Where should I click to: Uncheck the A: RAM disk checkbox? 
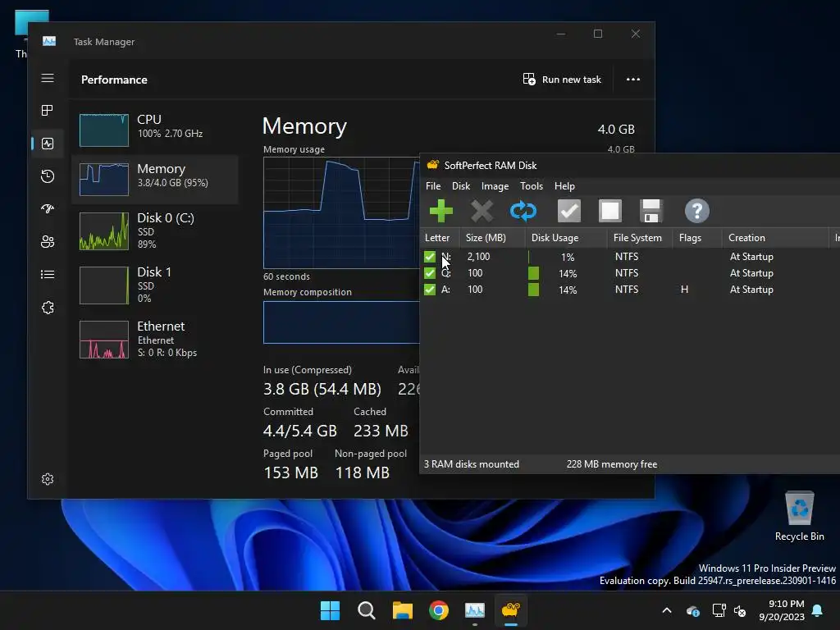(x=430, y=290)
